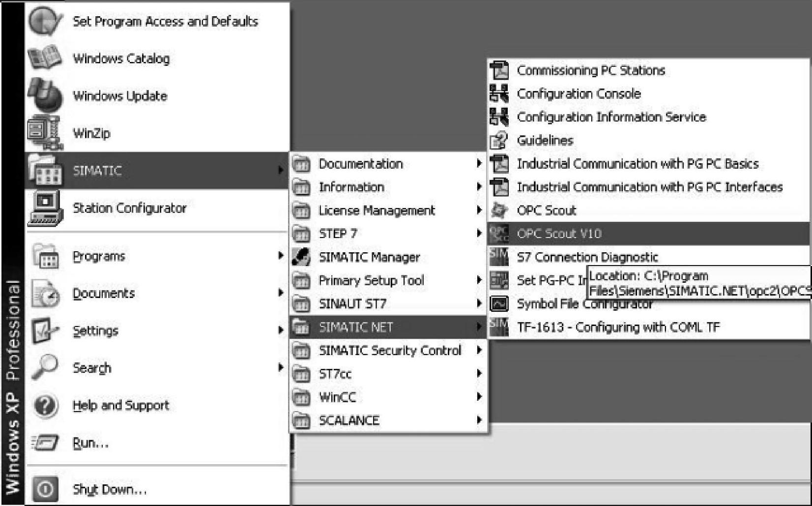Expand the Information submenu arrow
The image size is (812, 506).
[x=479, y=187]
